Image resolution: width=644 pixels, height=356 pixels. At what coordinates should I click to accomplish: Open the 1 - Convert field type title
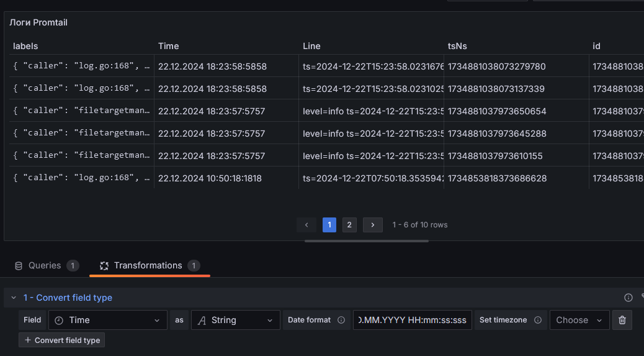tap(68, 298)
